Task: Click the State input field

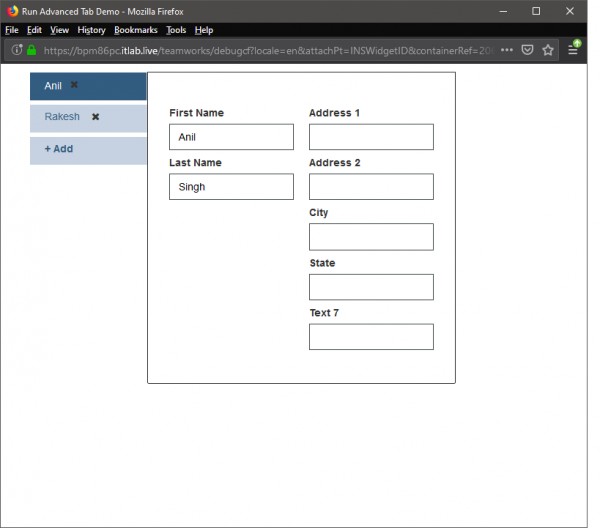Action: [x=371, y=287]
